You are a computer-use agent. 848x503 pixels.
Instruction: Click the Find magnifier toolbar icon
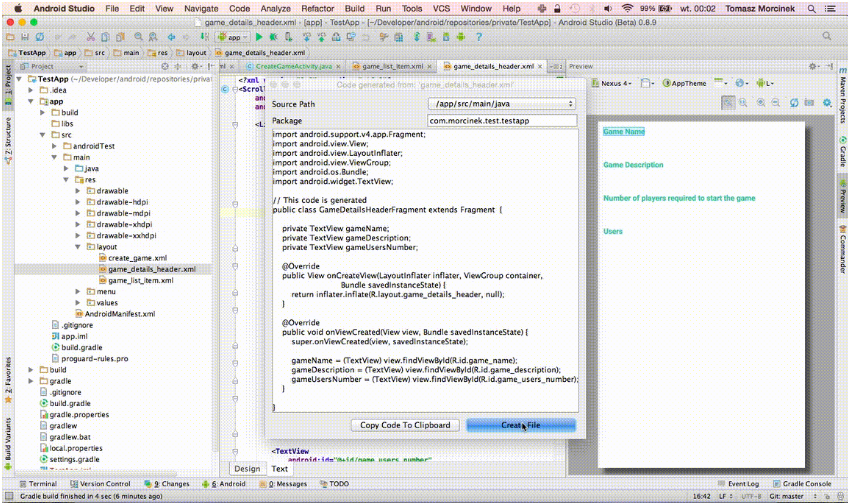coord(138,37)
